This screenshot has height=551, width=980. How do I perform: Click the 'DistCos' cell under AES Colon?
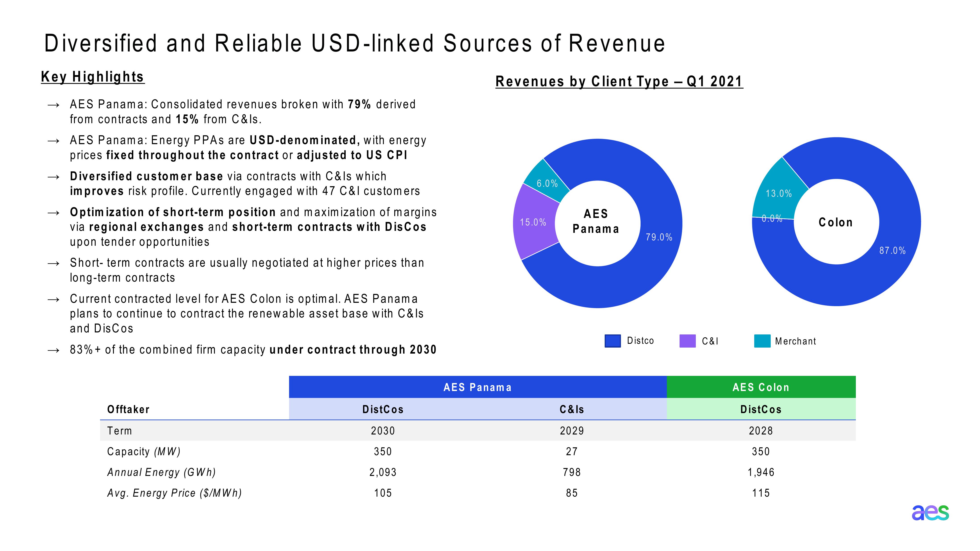point(761,409)
